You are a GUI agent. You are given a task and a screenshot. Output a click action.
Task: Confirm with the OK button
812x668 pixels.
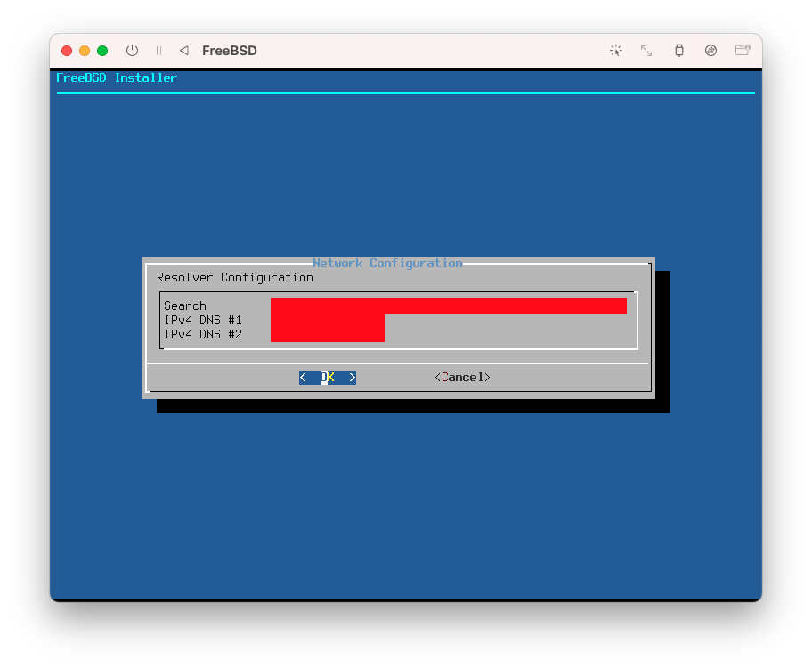pos(328,378)
